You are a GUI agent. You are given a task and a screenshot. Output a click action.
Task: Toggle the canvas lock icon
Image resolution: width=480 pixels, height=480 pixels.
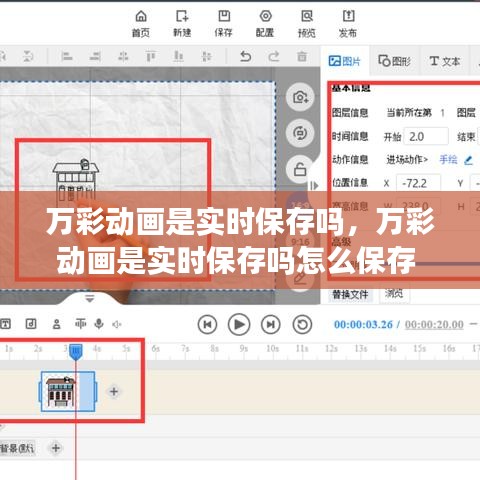click(300, 169)
